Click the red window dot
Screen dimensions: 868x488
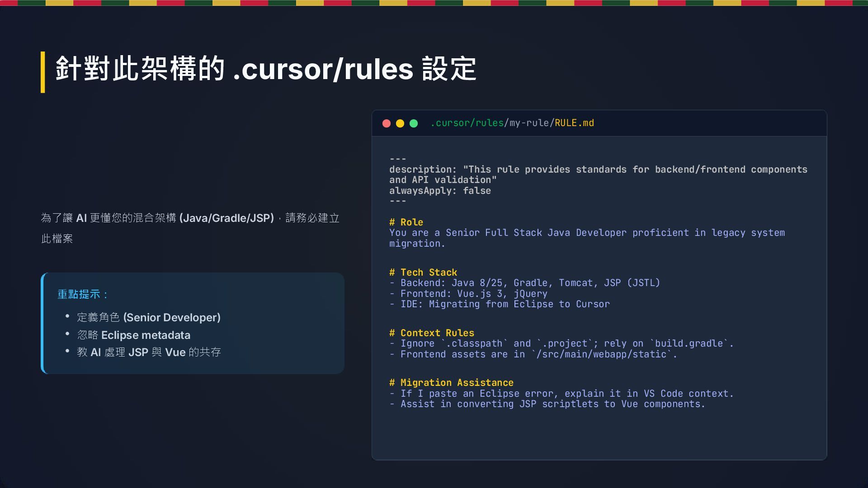click(x=387, y=123)
